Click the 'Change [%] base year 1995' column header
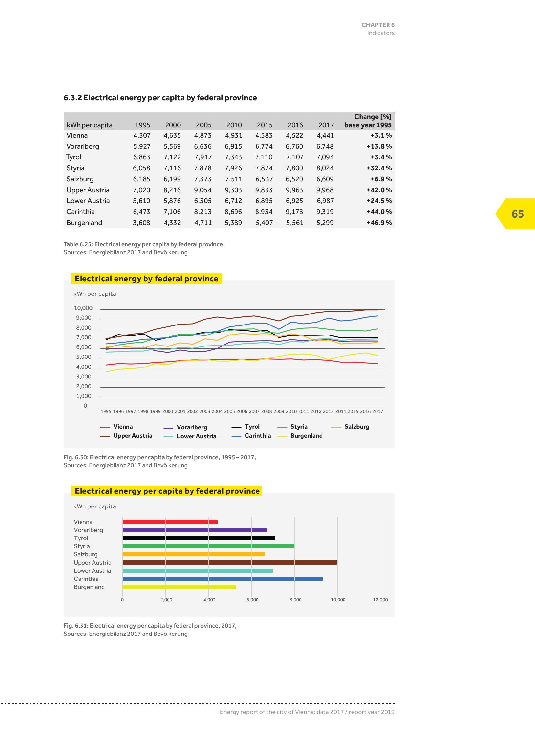535x756 pixels. pos(368,121)
